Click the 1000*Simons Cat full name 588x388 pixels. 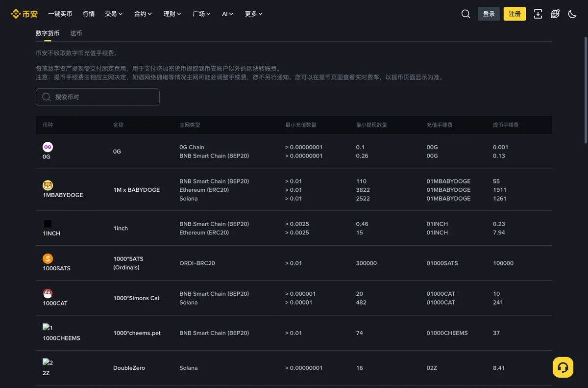coord(136,298)
